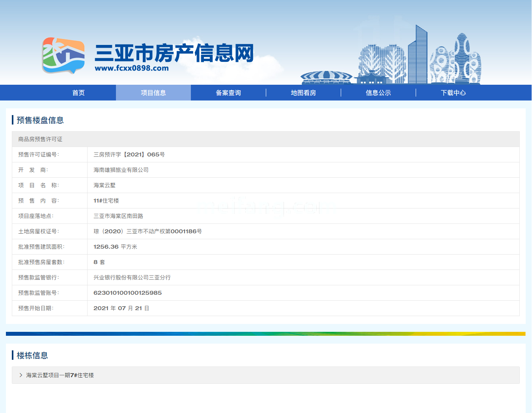Click the project name 海棠云墅
Viewport: 532px width, 413px height.
(x=105, y=185)
